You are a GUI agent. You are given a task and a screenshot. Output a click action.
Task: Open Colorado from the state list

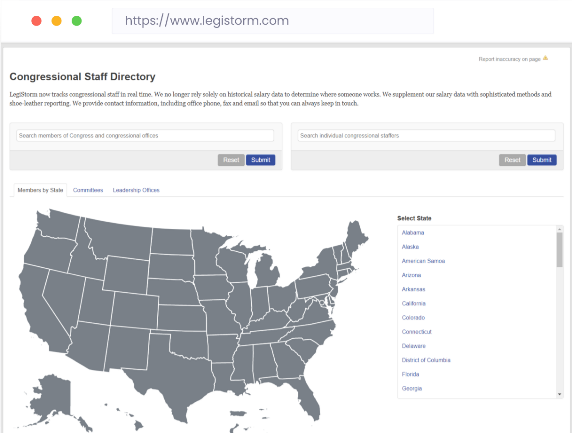(x=413, y=318)
